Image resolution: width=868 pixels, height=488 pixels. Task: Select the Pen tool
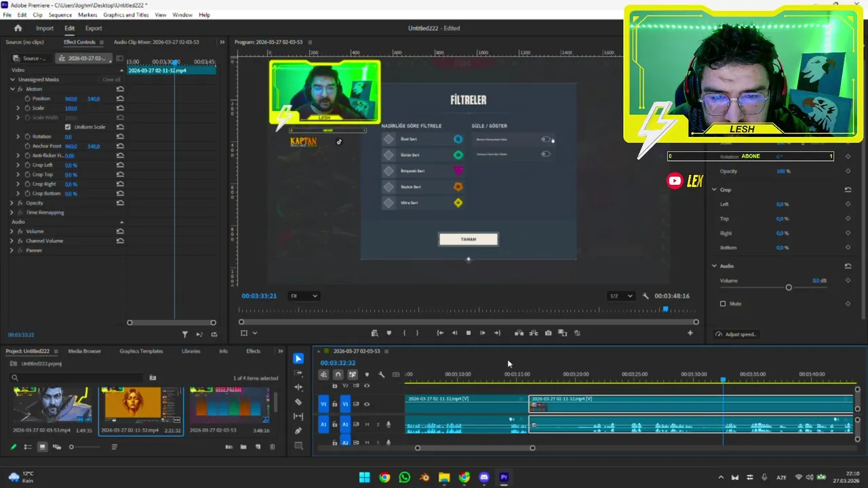[x=298, y=431]
